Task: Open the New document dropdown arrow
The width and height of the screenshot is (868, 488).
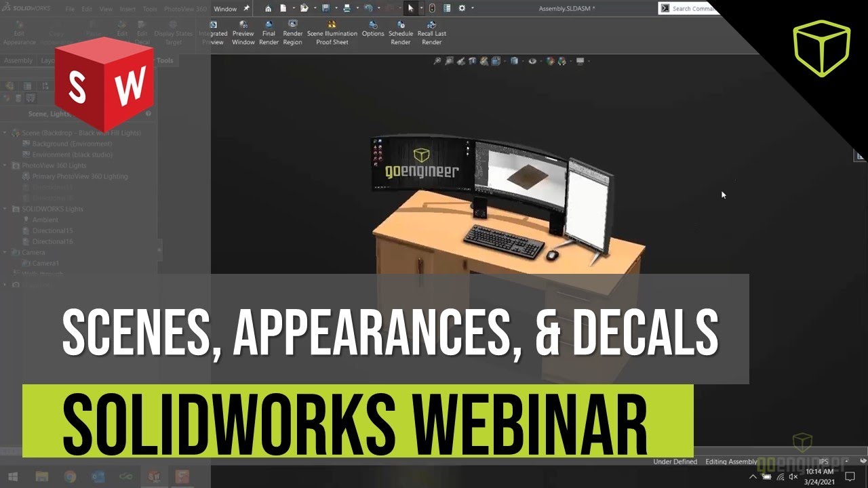Action: pos(294,8)
